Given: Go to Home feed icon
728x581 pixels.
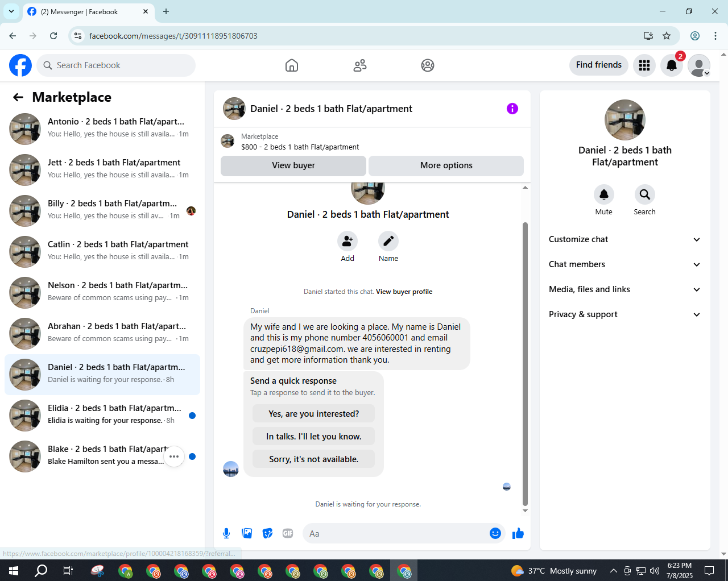Looking at the screenshot, I should [x=292, y=65].
